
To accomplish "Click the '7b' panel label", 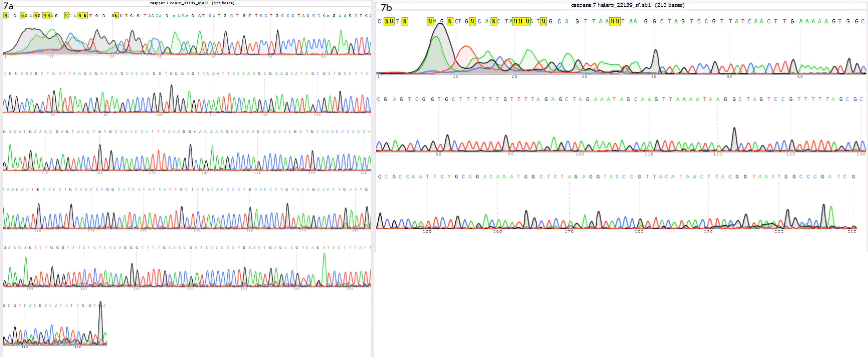I will tap(386, 8).
